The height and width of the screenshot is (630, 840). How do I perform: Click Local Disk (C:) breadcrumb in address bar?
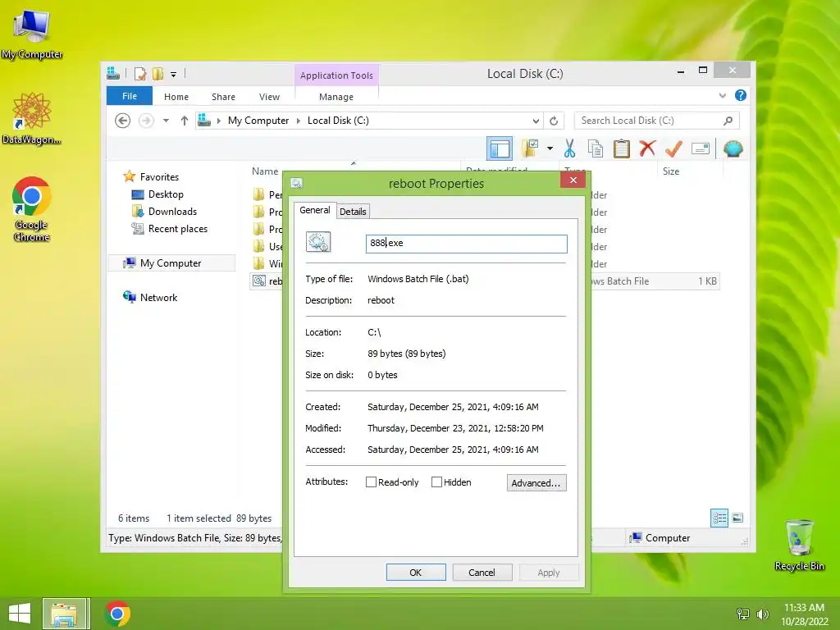click(x=338, y=121)
